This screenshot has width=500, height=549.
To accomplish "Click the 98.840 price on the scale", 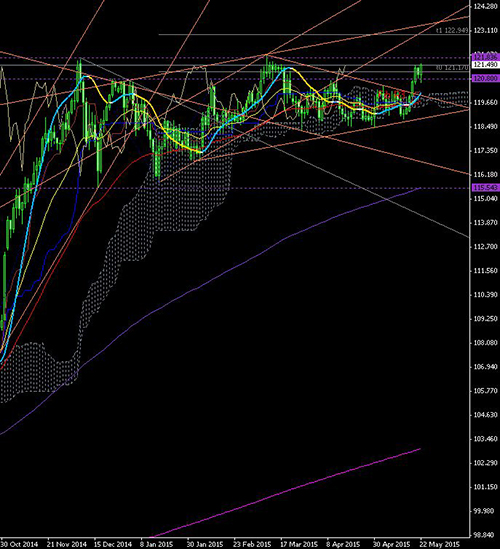I will click(x=485, y=535).
